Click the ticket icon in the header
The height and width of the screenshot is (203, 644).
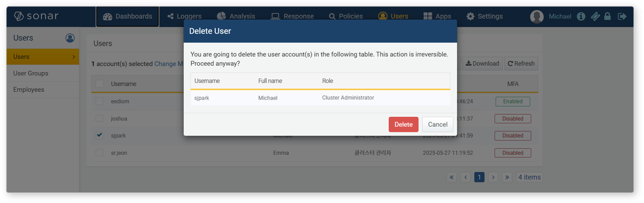point(594,16)
